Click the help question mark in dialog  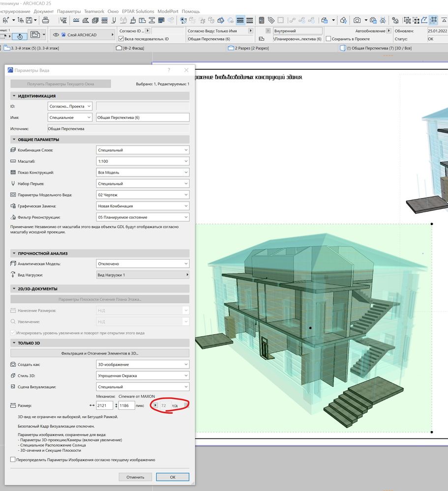(x=169, y=71)
